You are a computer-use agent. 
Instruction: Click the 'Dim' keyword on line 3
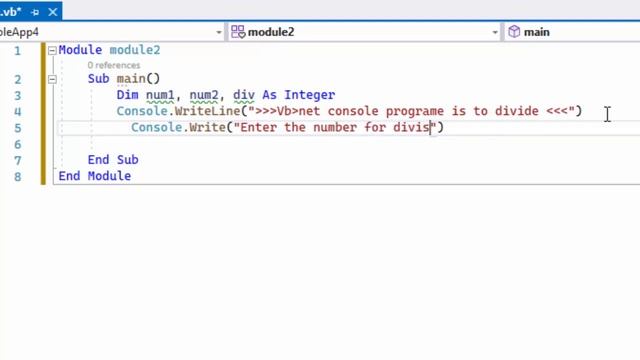click(127, 95)
